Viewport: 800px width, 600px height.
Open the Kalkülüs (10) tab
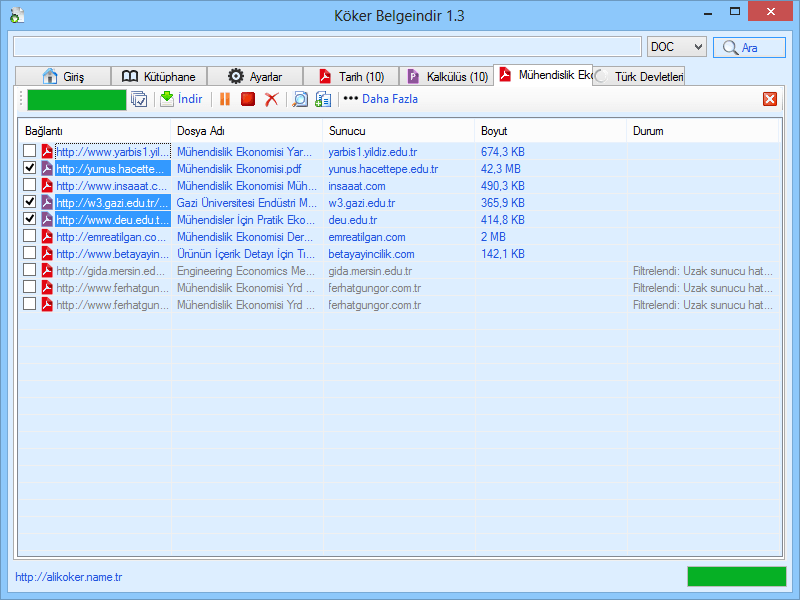tap(448, 77)
